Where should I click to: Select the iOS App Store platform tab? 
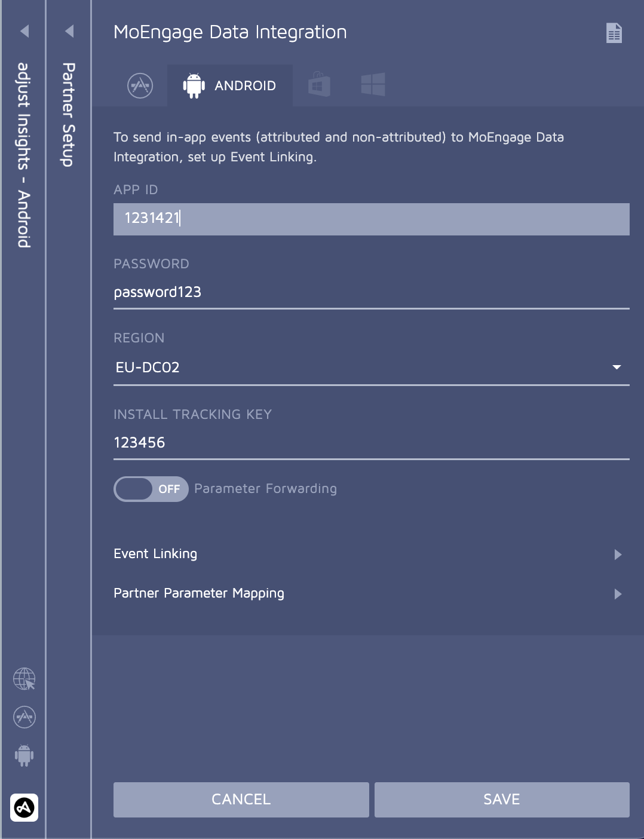140,85
